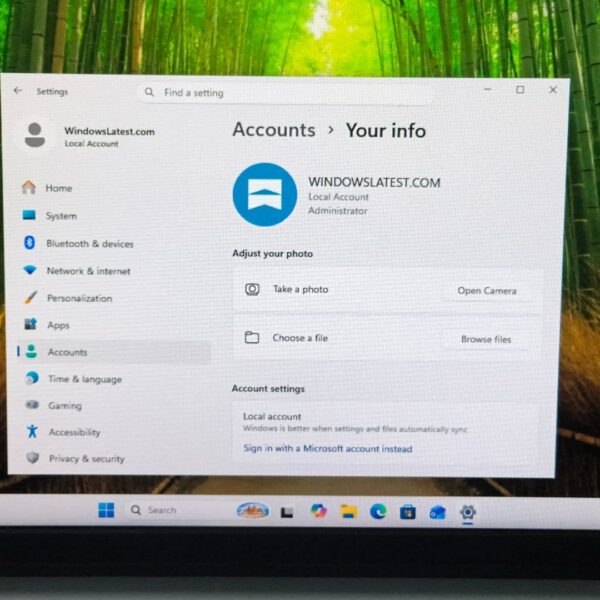Viewport: 600px width, 600px height.
Task: Click the blue account profile picture
Action: click(x=265, y=195)
